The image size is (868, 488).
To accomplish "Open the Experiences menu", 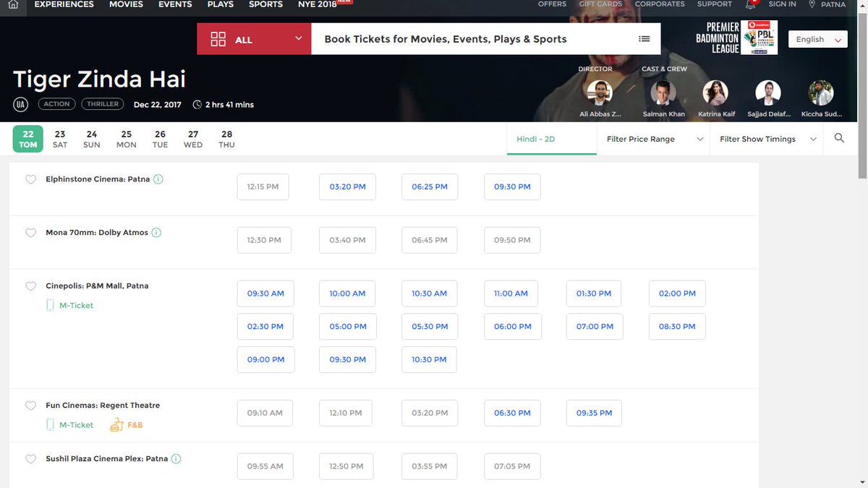I will (x=64, y=4).
